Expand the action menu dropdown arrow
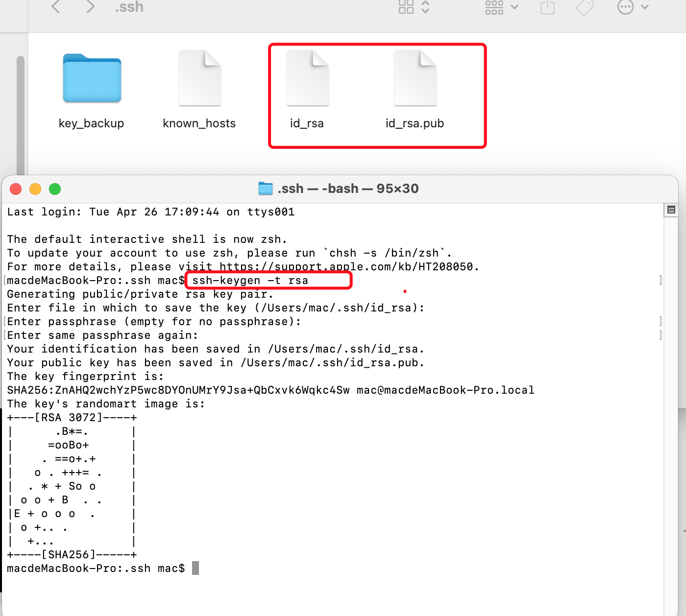686x616 pixels. [x=645, y=7]
